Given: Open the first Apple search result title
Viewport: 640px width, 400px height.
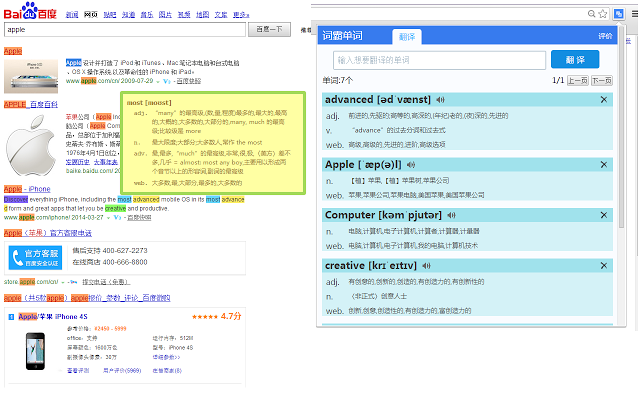Looking at the screenshot, I should (13, 51).
